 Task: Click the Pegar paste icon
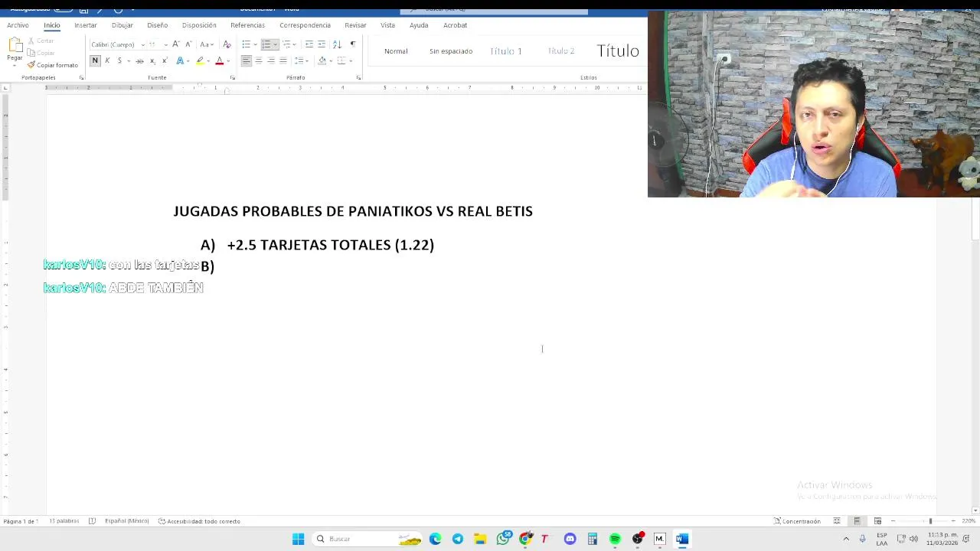[15, 45]
